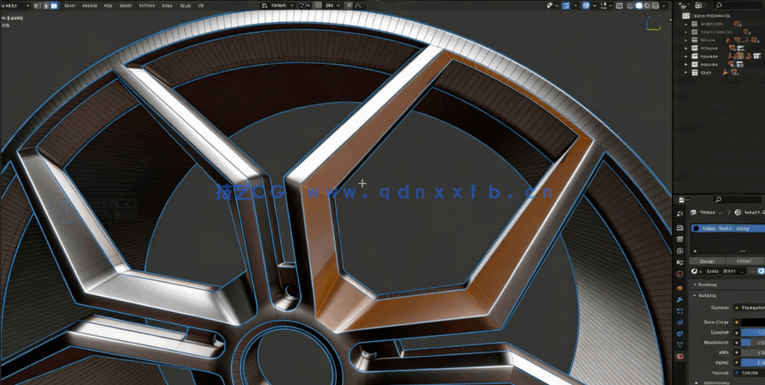Open the properties editor type menu
The image size is (765, 385).
pyautogui.click(x=683, y=200)
